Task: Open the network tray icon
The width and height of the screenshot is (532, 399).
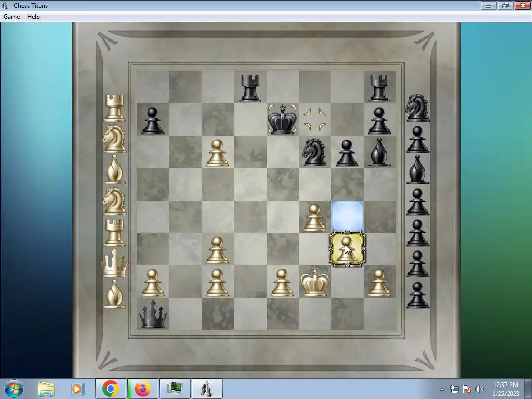Action: (x=454, y=389)
